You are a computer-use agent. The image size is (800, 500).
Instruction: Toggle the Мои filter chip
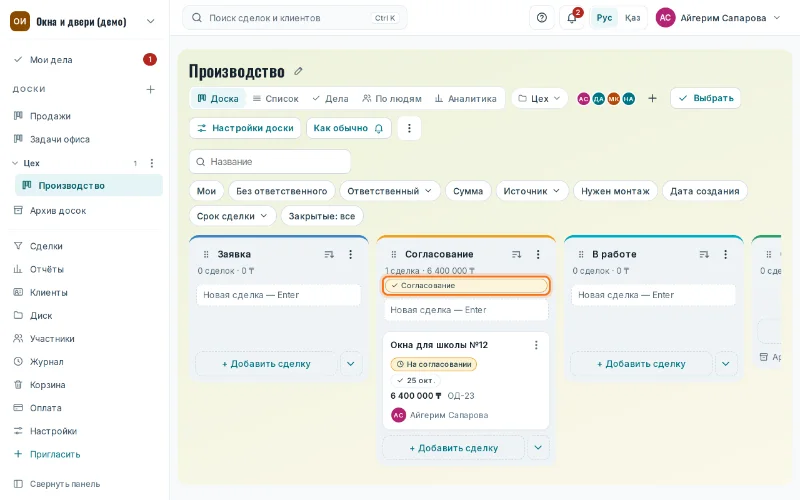pos(206,191)
